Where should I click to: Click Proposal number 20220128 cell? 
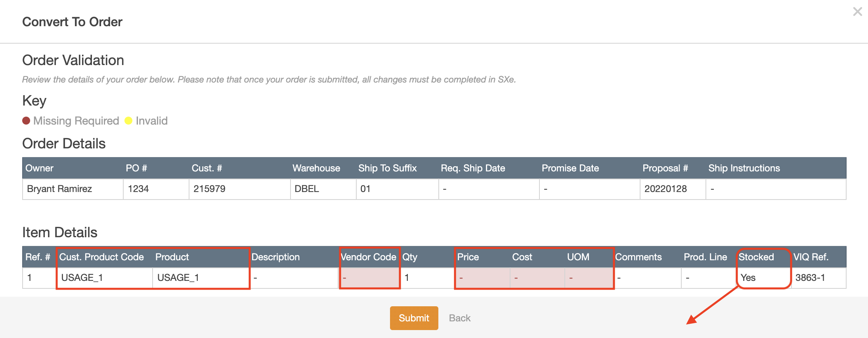click(665, 189)
